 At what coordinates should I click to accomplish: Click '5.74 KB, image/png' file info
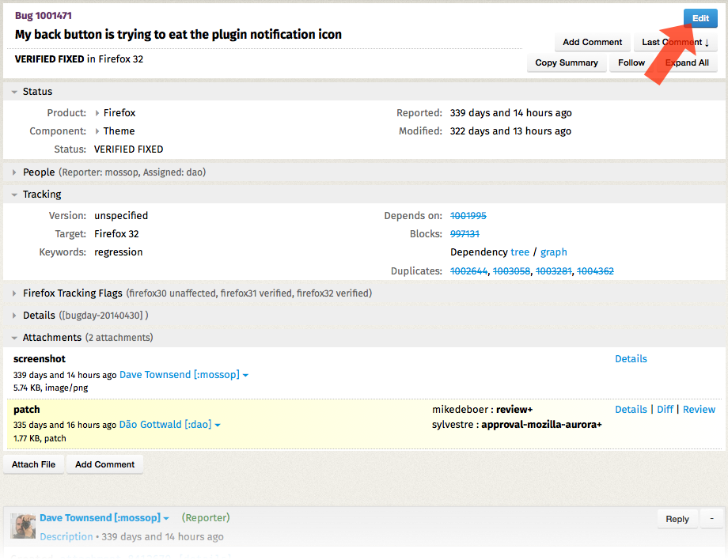point(51,388)
